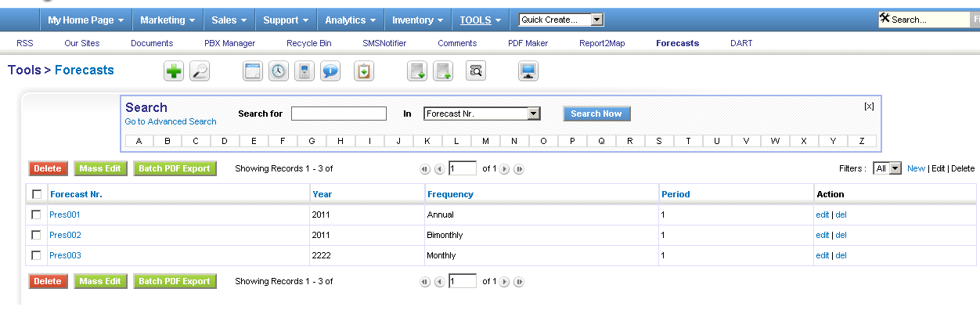
Task: Click the import icon with down arrow
Action: tap(417, 71)
